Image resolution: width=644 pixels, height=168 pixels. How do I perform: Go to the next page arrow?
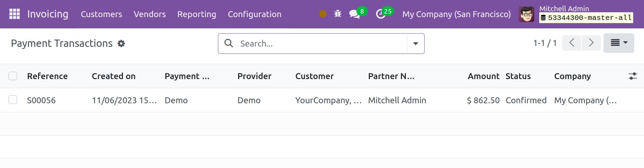[x=591, y=43]
